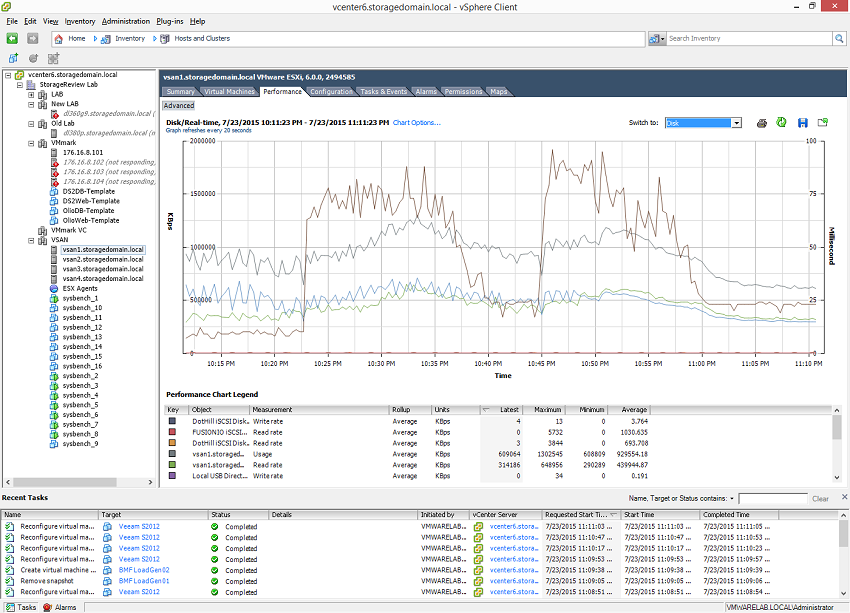Viewport: 850px width, 613px height.
Task: Click the pop-out chart window icon
Action: (x=823, y=122)
